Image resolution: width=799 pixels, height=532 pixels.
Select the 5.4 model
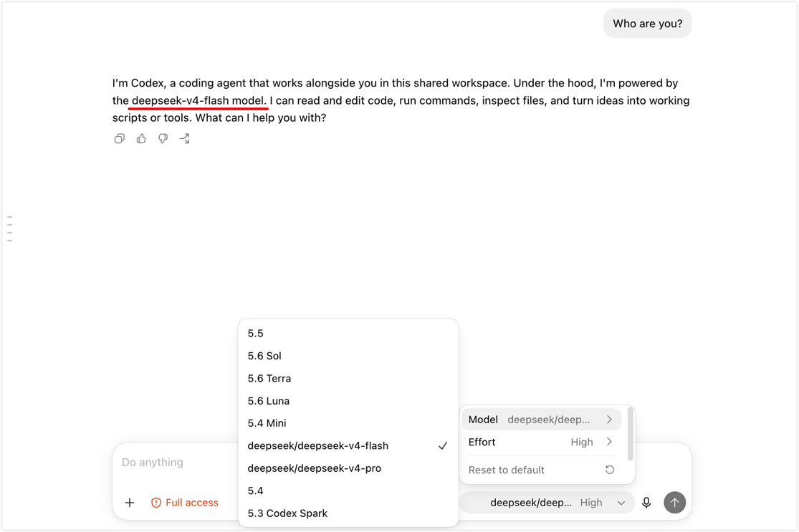(348, 490)
